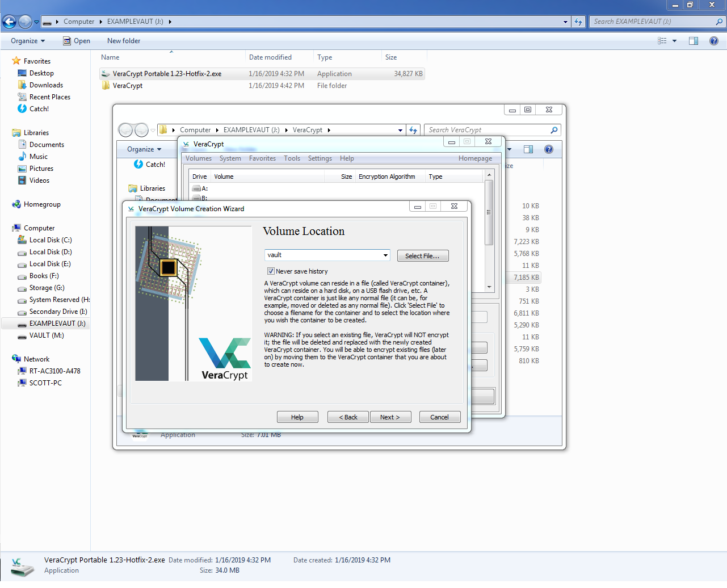The width and height of the screenshot is (727, 588).
Task: Click the forward arrow in the EXAMPLEVAUT window
Action: (25, 22)
